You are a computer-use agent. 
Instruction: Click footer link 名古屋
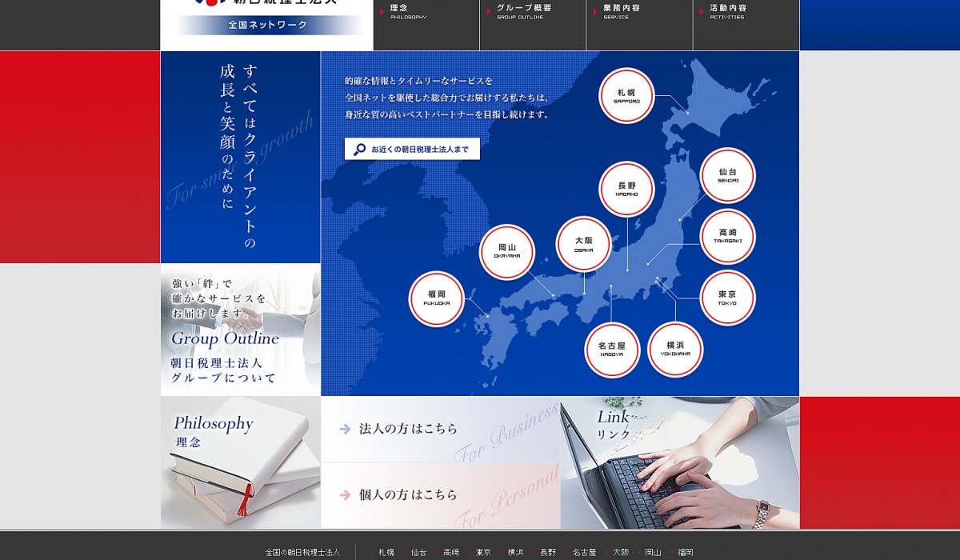point(584,552)
